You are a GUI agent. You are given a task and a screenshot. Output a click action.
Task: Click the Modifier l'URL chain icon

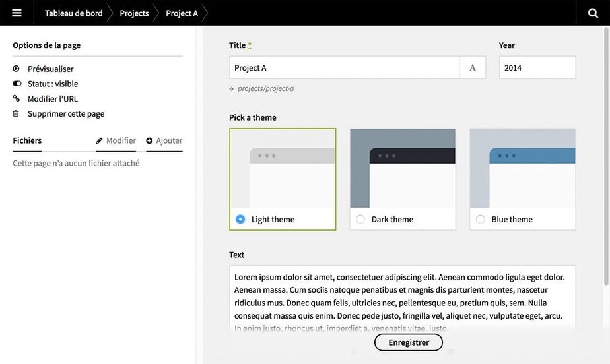coord(17,99)
